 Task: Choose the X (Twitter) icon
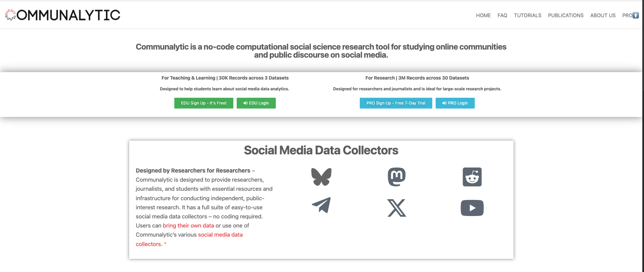397,208
